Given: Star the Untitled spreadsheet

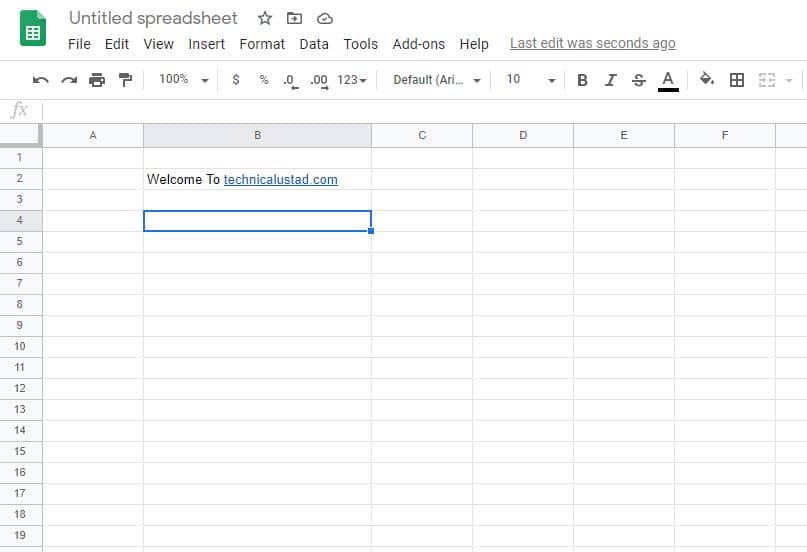Looking at the screenshot, I should (265, 19).
